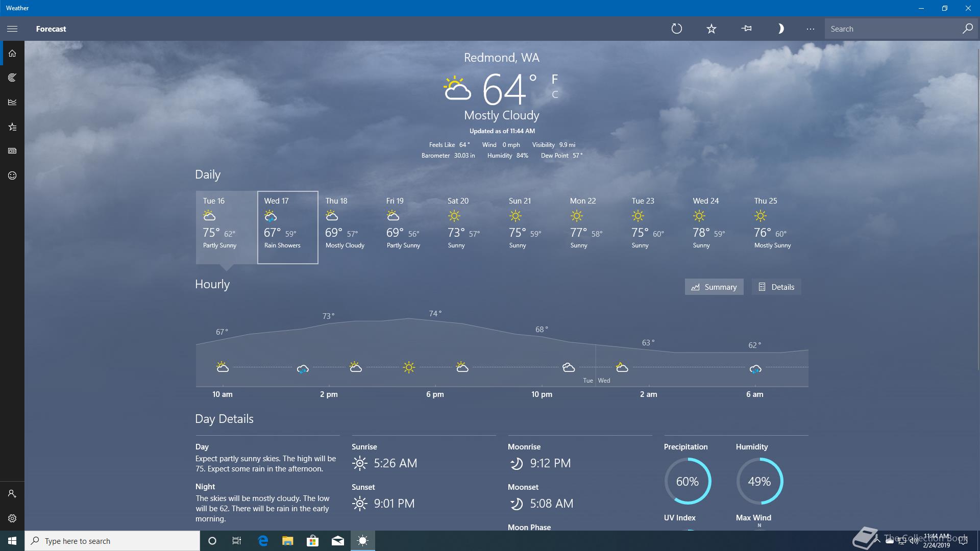This screenshot has height=551, width=980.
Task: Select Sun 21 Sunny forecast
Action: [533, 228]
